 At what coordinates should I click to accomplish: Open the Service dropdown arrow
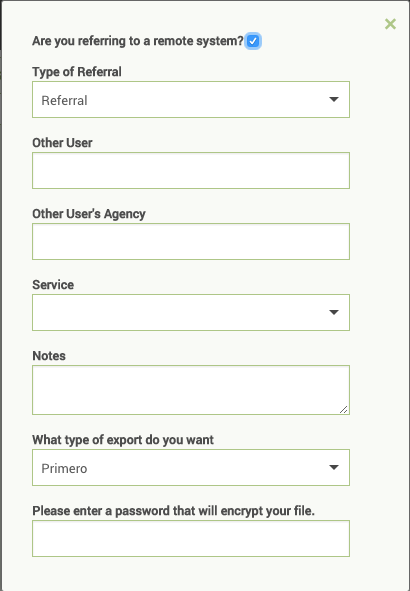[x=334, y=312]
